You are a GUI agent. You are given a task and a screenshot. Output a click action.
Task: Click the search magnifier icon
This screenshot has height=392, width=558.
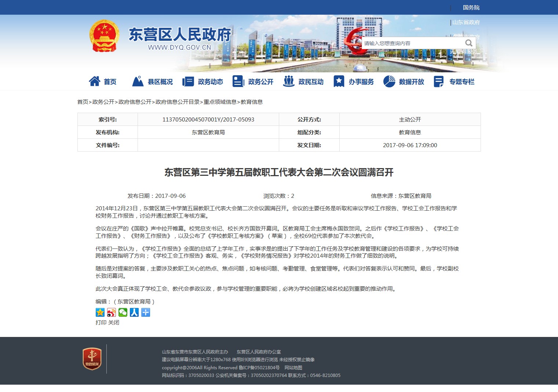(x=468, y=43)
